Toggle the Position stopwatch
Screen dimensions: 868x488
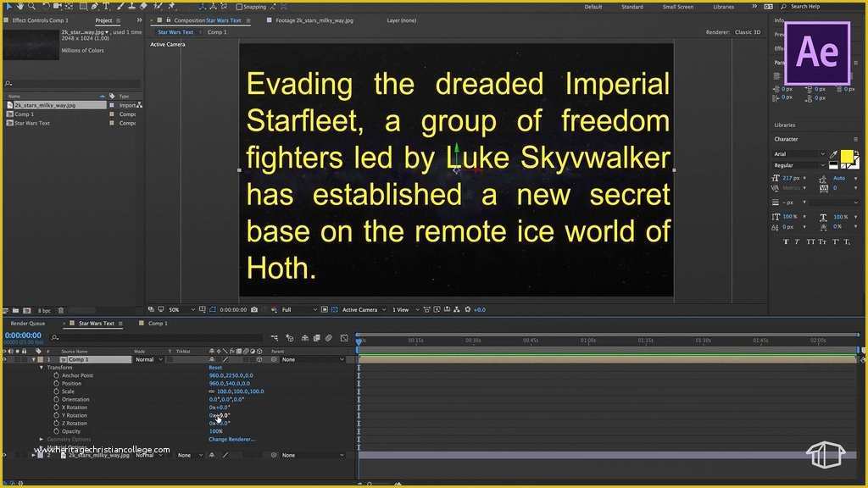[x=57, y=384]
